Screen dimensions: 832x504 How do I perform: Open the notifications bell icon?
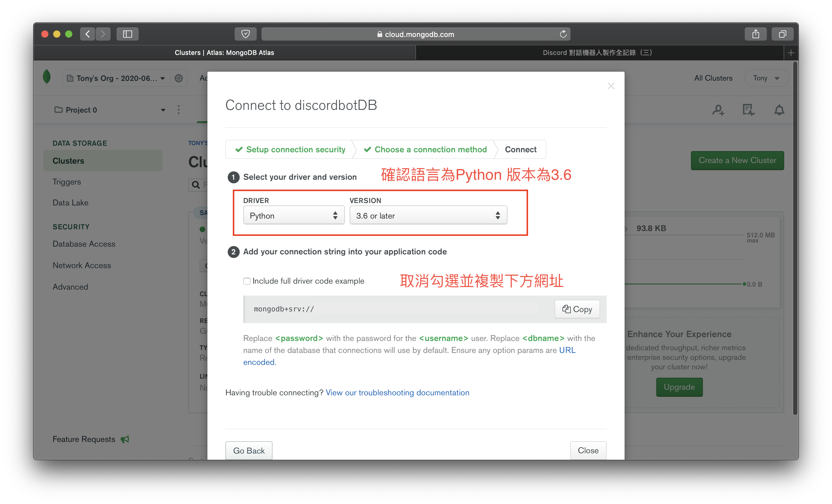[x=779, y=110]
